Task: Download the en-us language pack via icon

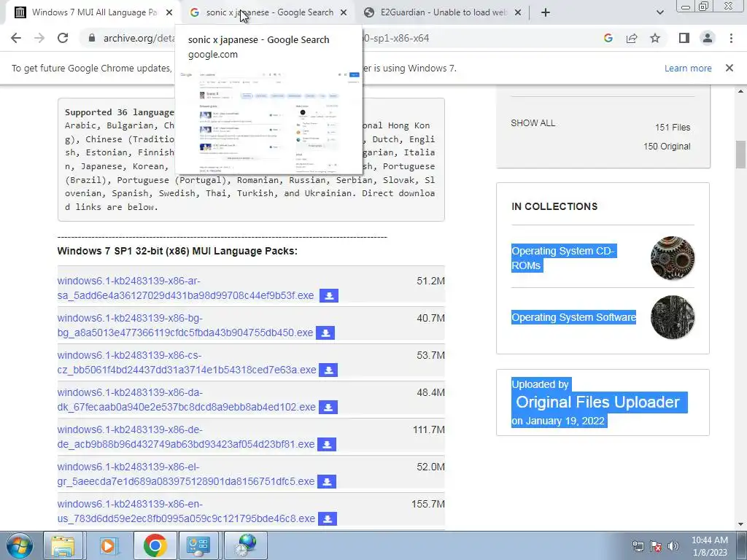Action: (x=328, y=518)
